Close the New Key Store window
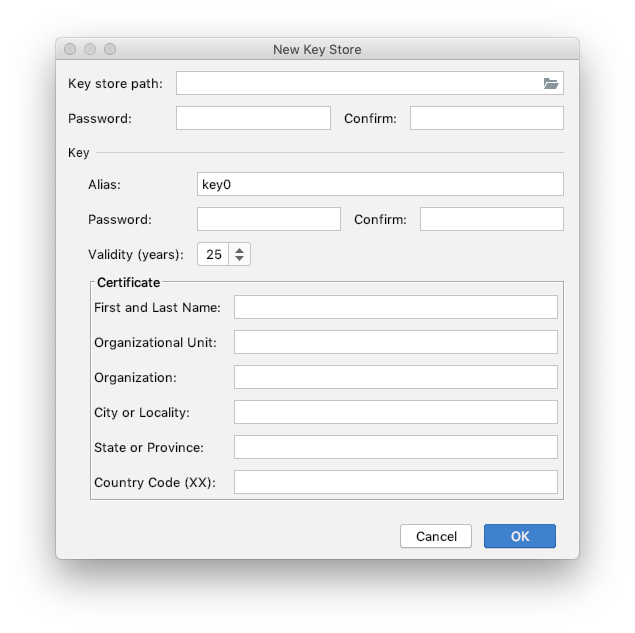Image resolution: width=635 pixels, height=633 pixels. pos(70,49)
